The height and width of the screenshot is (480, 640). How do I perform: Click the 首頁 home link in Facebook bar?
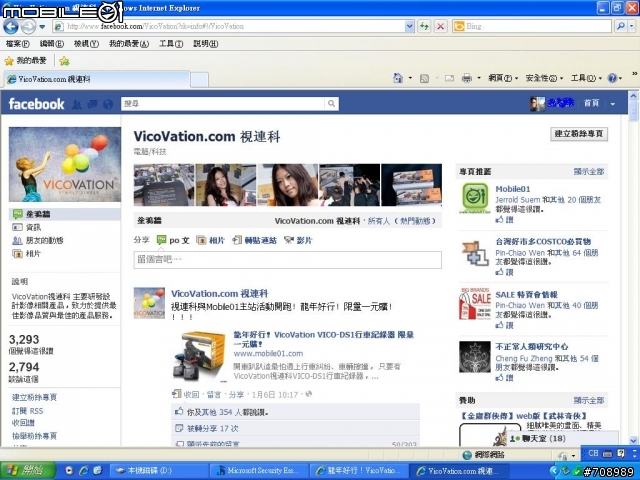pos(591,103)
